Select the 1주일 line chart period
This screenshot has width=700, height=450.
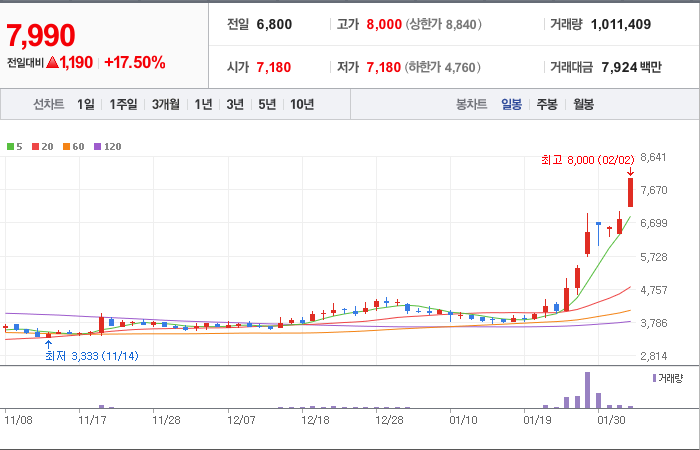coord(123,104)
